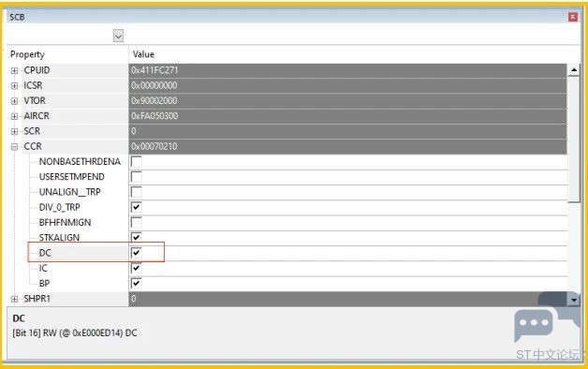Uncheck the IC instruction cache checkbox

coord(136,268)
